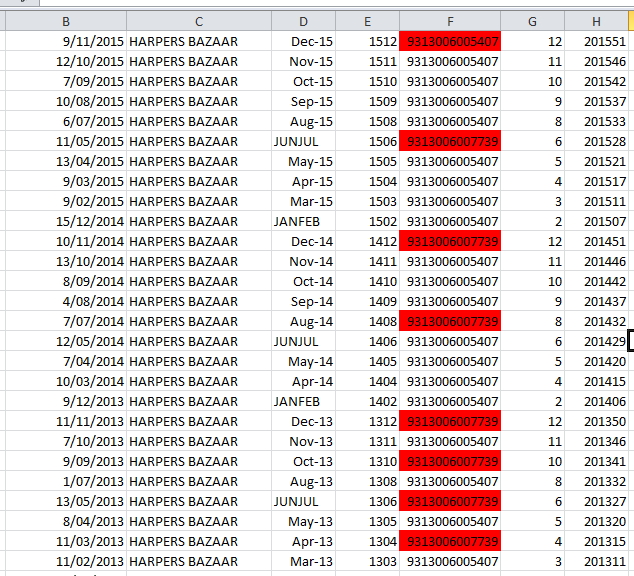Viewport: 634px width, 576px height.
Task: Click cell with value 201350
Action: pyautogui.click(x=596, y=421)
